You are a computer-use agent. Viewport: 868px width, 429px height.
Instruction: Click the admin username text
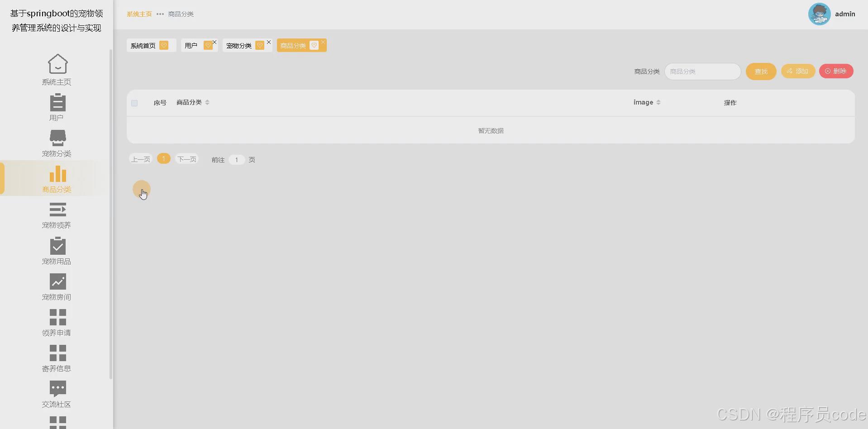point(845,14)
